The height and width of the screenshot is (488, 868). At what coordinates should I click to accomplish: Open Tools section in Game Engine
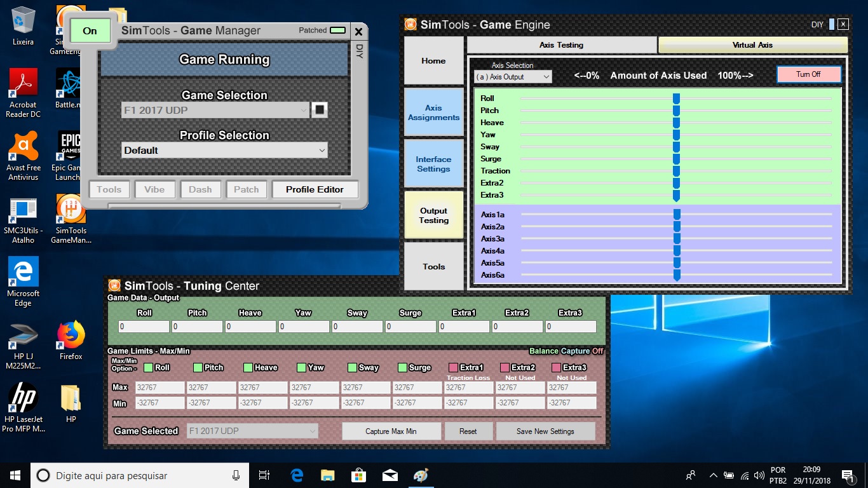click(433, 266)
